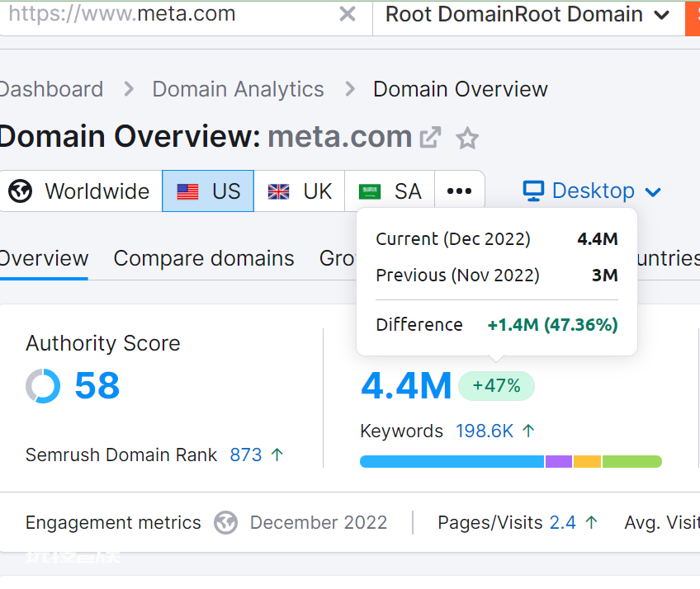Click the blue keyword distribution segment
700x589 pixels.
pos(452,461)
